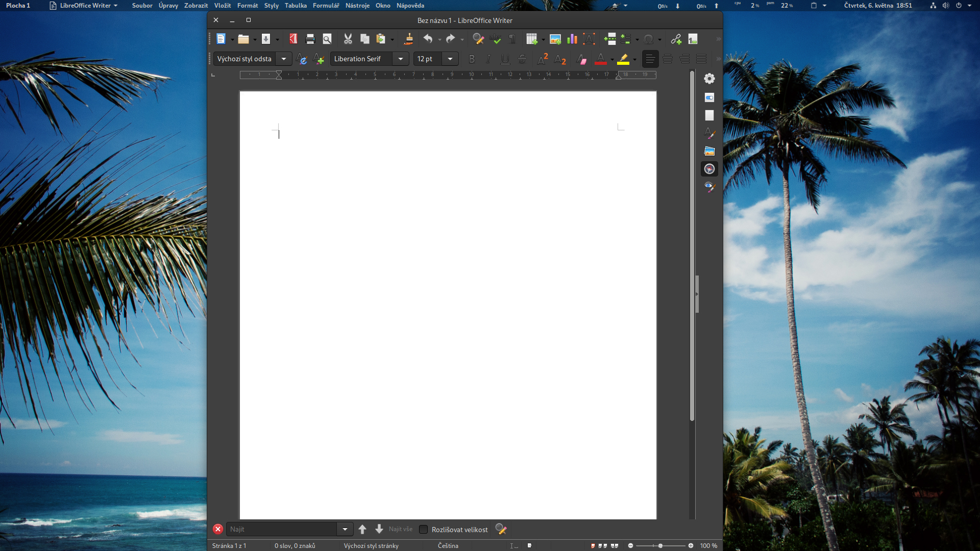Open the Úpravy menu
This screenshot has height=551, width=980.
tap(168, 6)
